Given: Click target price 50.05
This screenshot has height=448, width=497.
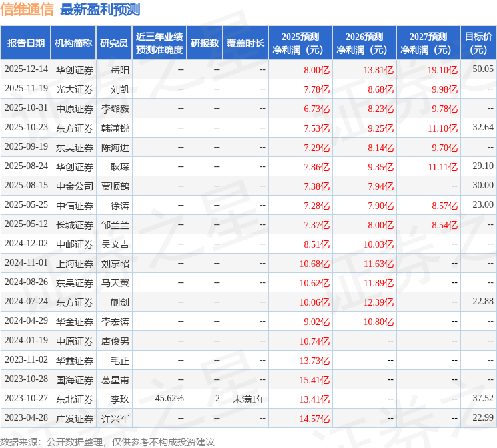Looking at the screenshot, I should (x=483, y=69).
